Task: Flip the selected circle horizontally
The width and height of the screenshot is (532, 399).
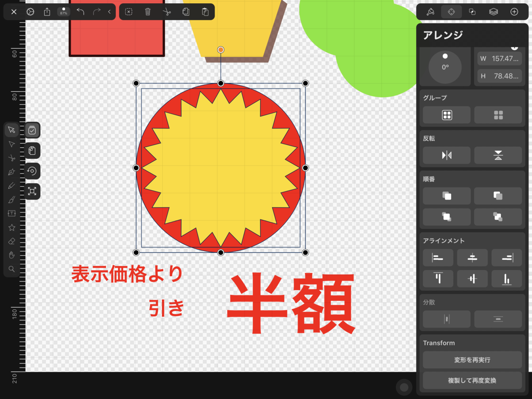Action: [x=446, y=155]
